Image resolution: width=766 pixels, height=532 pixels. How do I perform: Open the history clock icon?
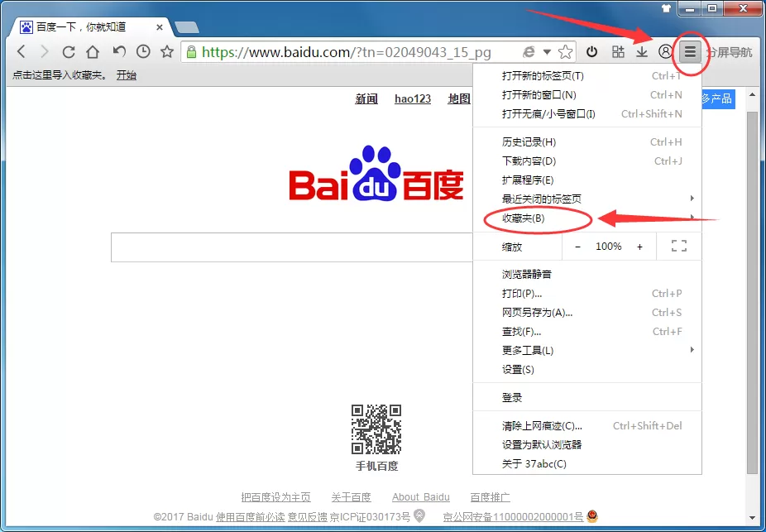(143, 51)
